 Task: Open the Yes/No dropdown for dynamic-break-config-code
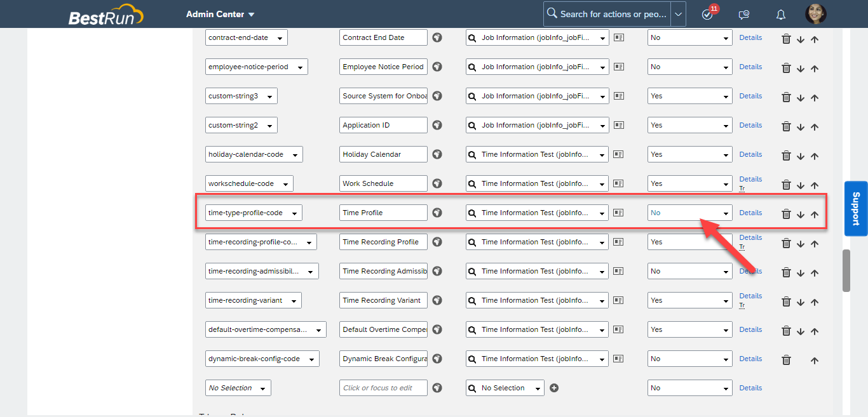690,359
